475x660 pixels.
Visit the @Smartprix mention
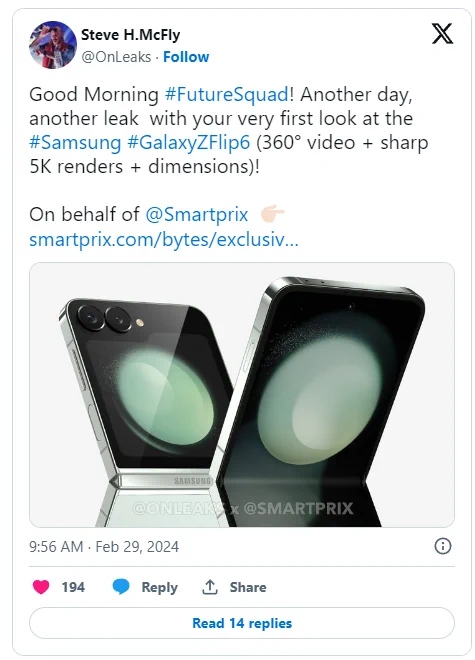(197, 214)
